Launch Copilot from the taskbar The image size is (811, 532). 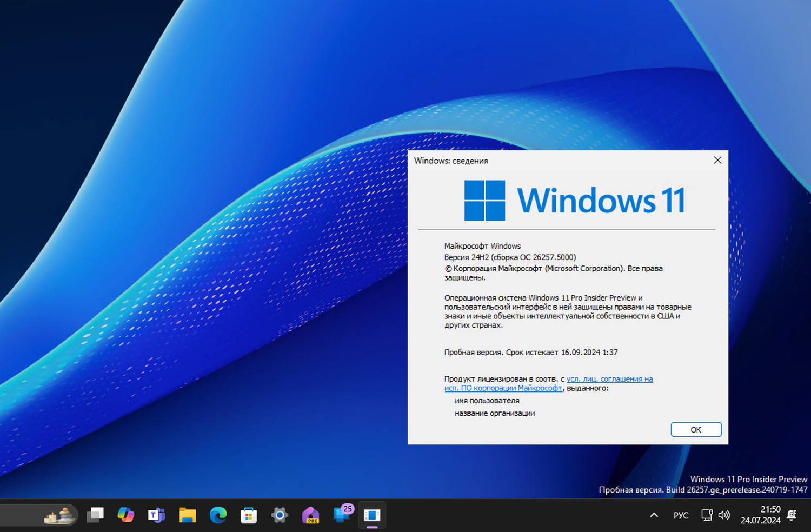point(126,515)
